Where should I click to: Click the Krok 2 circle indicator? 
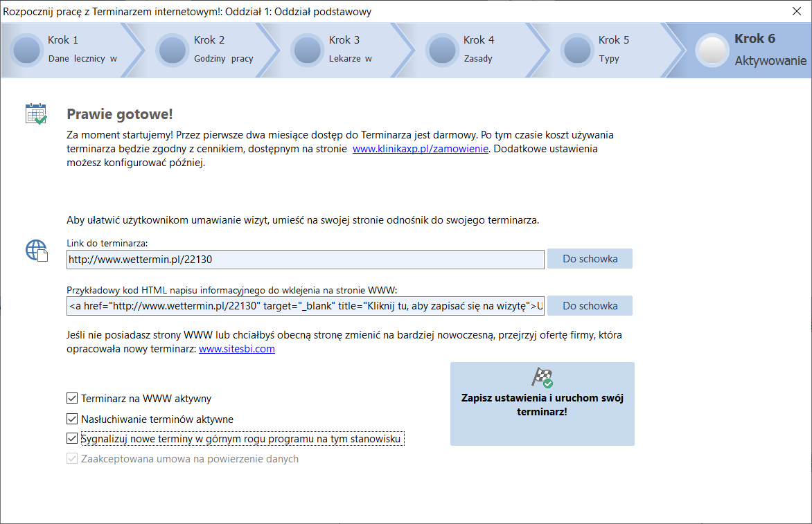point(173,50)
